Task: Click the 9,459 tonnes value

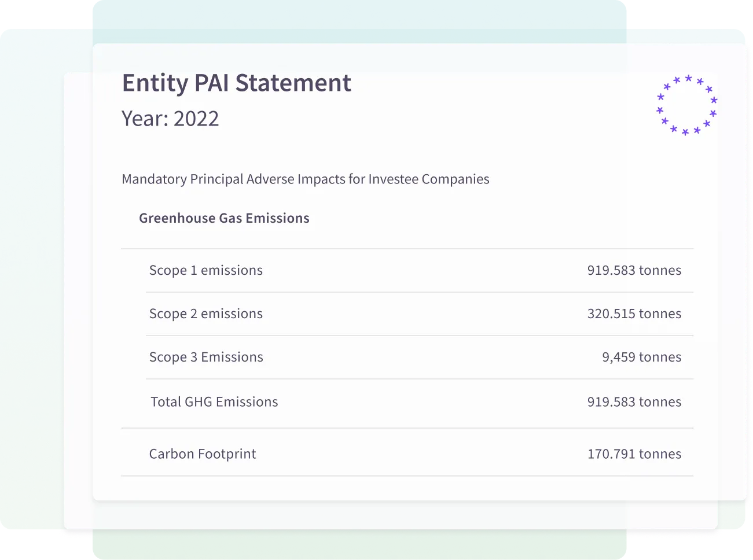Action: 641,357
